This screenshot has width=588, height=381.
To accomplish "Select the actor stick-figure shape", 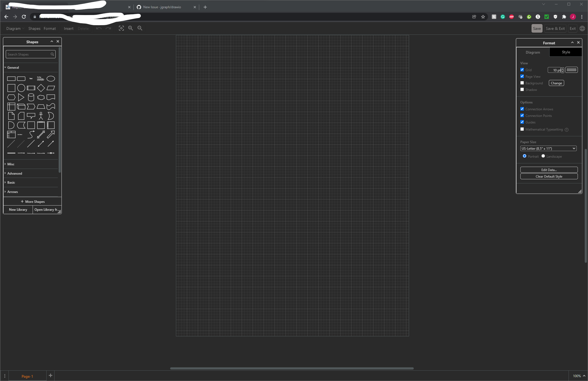I will pyautogui.click(x=41, y=116).
